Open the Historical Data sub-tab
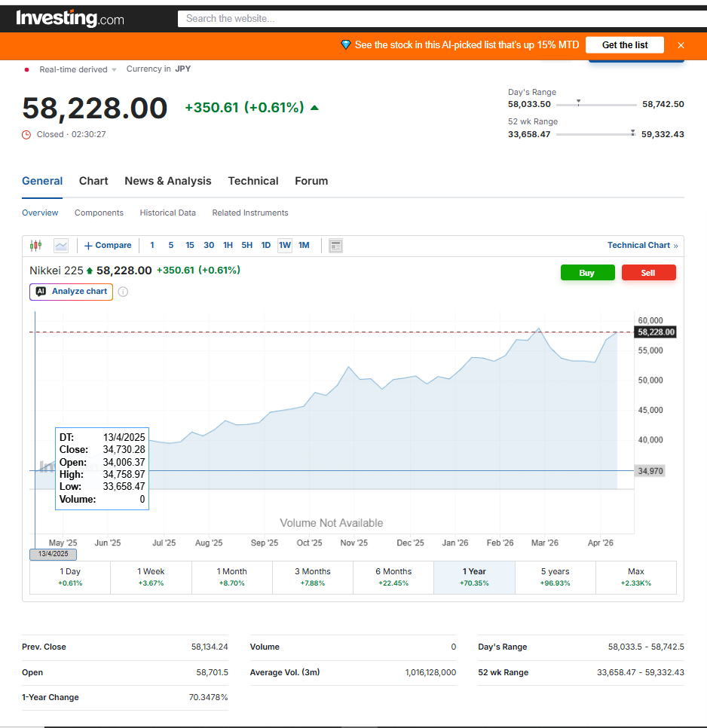 coord(167,213)
